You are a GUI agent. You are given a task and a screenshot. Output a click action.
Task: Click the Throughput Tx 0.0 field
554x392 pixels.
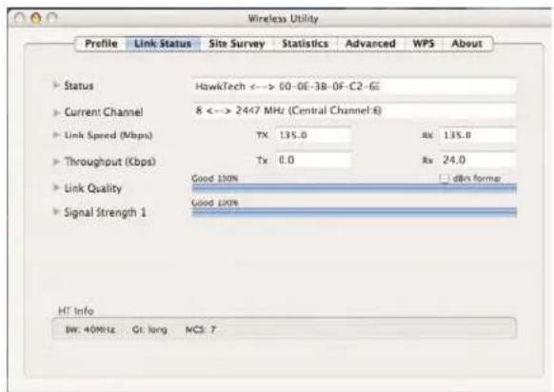coord(313,160)
